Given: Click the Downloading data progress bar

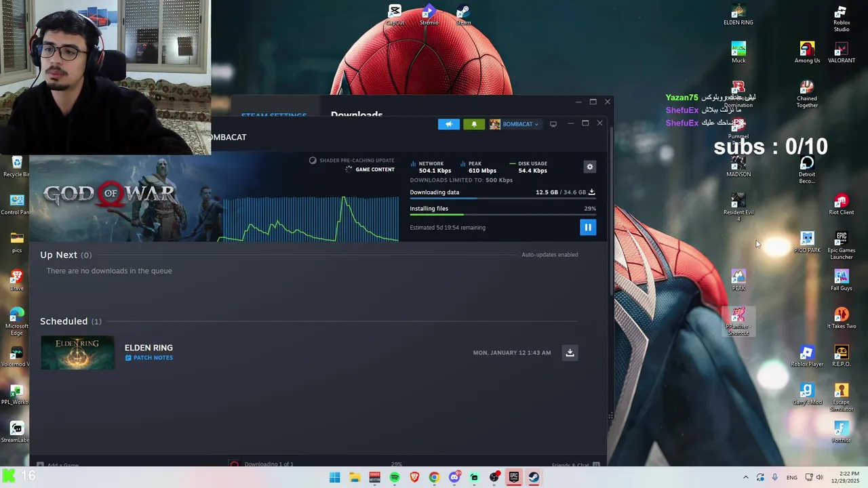Looking at the screenshot, I should click(502, 199).
